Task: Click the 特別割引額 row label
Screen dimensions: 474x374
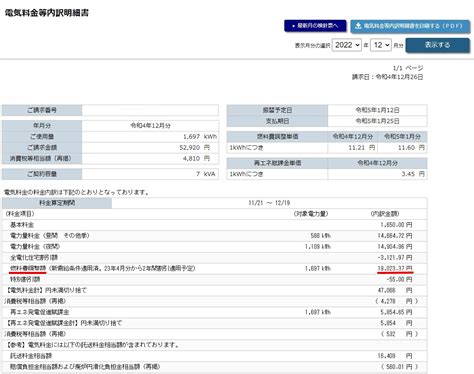Action: (x=25, y=279)
